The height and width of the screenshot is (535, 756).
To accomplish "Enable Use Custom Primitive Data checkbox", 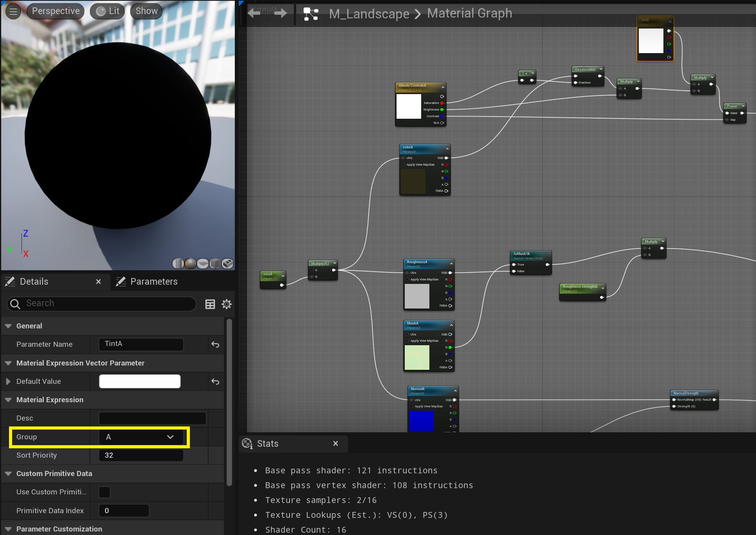I will 104,492.
